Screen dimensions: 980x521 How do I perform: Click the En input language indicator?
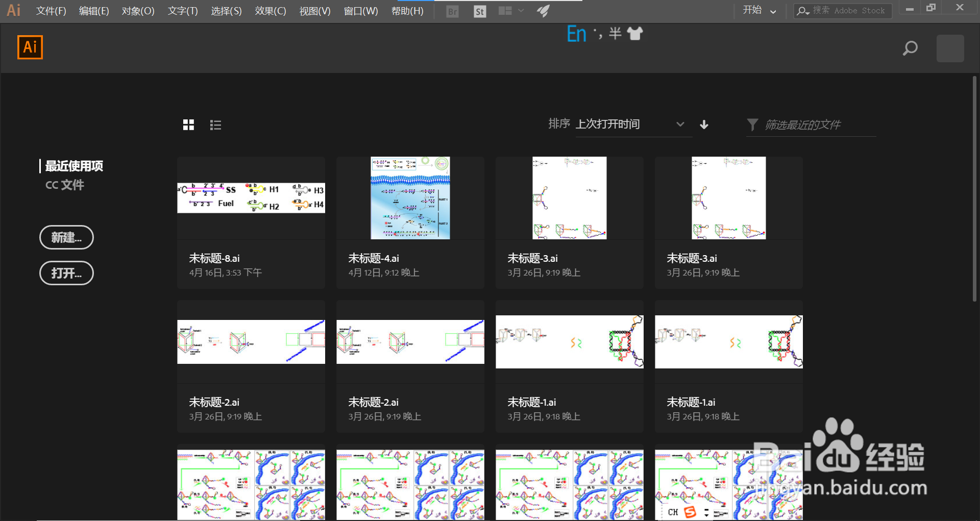click(x=577, y=34)
